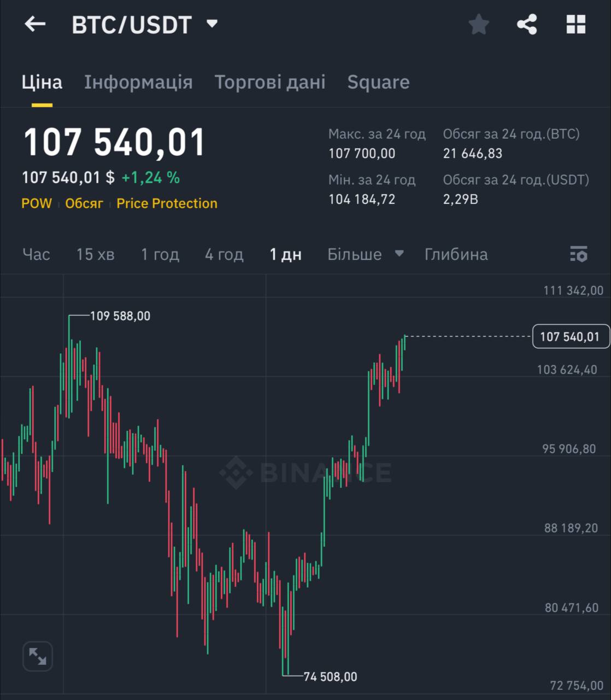Tap the 24h high value 107 700,00
The height and width of the screenshot is (700, 611).
[x=362, y=154]
